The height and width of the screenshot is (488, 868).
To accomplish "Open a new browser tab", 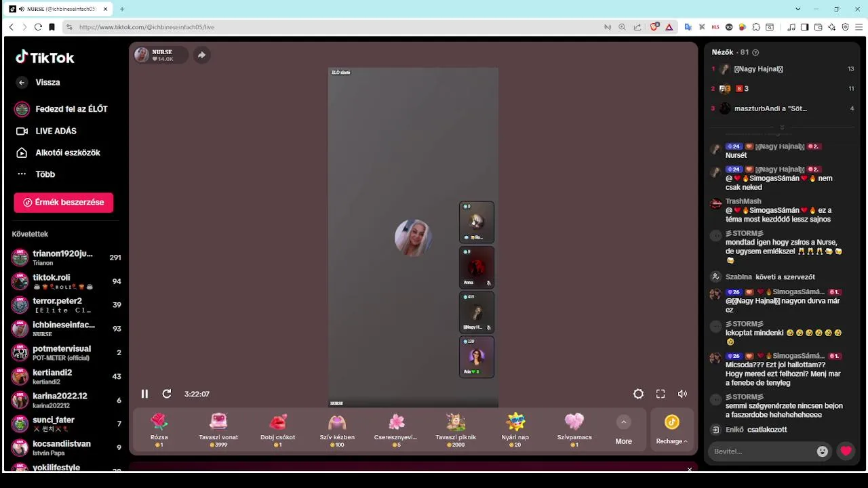I will click(122, 9).
